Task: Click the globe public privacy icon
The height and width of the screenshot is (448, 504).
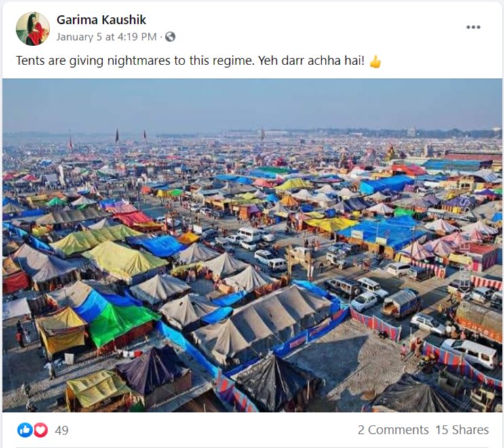Action: (170, 37)
